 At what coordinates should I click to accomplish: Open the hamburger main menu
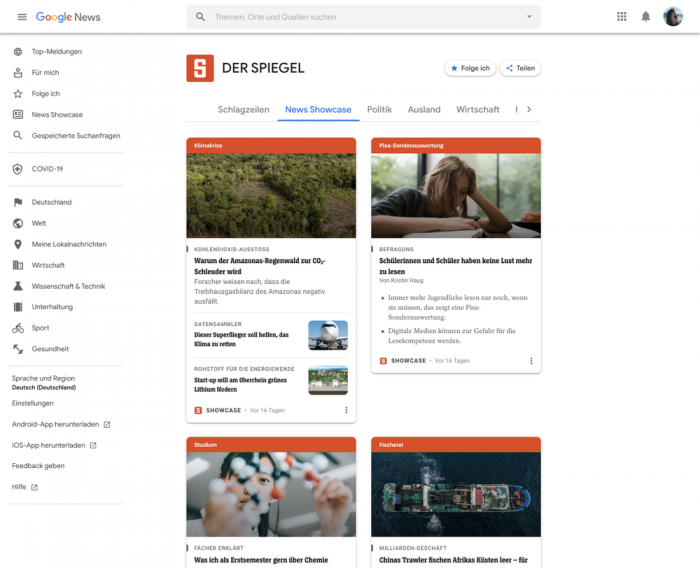(x=22, y=17)
